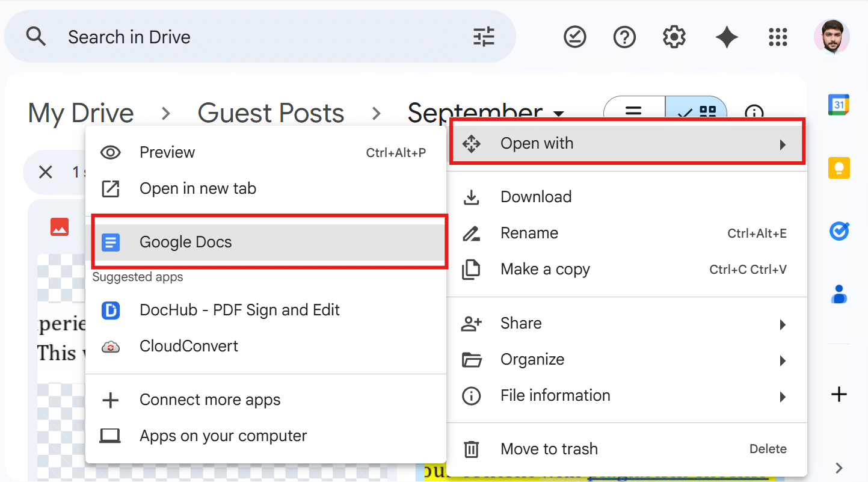Choose Preview in the submenu

pos(266,152)
